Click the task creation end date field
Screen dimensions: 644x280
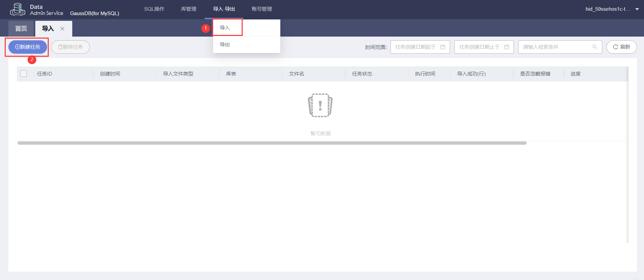(x=484, y=47)
